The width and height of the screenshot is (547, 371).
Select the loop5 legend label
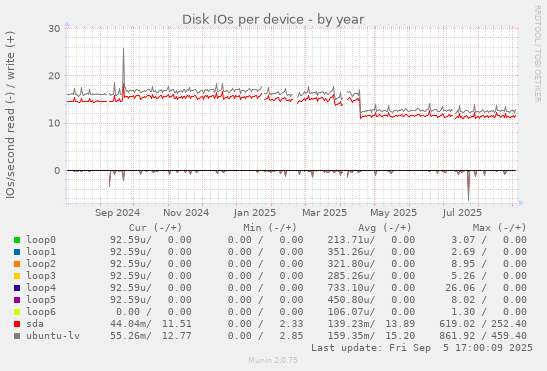click(41, 299)
